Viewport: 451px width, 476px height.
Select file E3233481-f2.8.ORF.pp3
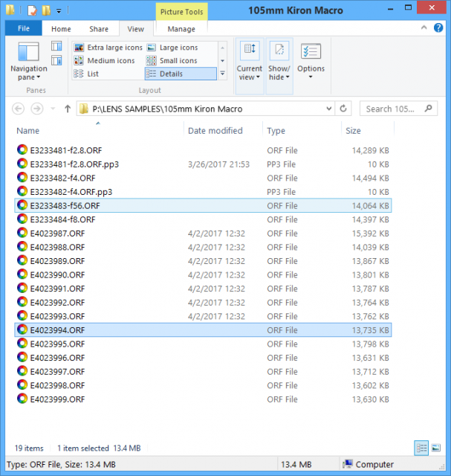[203, 164]
